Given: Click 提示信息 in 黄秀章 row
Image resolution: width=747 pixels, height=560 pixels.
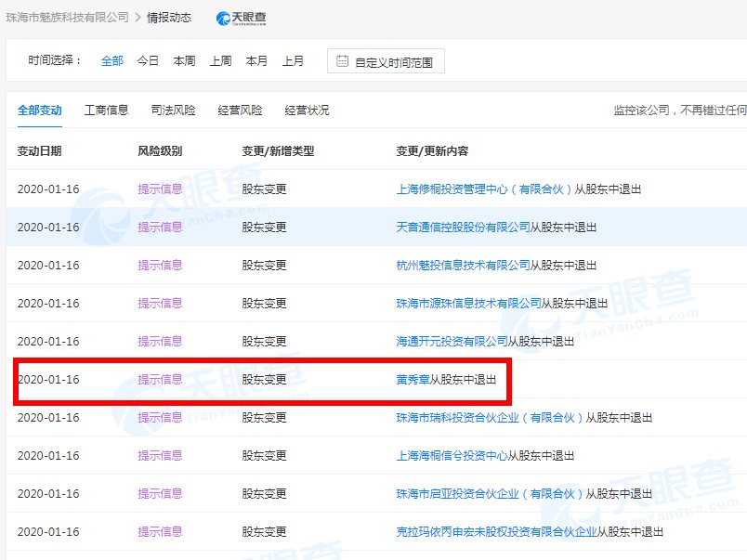Looking at the screenshot, I should click(x=160, y=380).
